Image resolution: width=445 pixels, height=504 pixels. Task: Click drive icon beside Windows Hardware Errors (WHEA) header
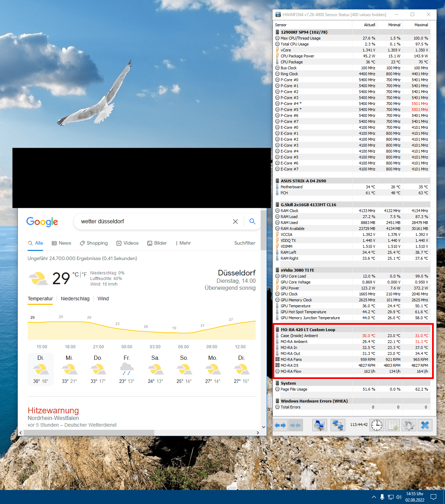[277, 401]
